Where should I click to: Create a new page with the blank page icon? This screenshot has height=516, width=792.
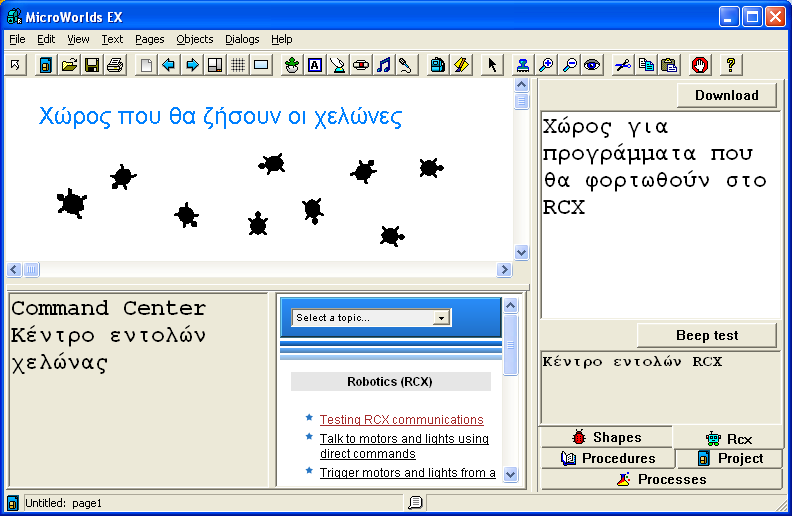(146, 65)
